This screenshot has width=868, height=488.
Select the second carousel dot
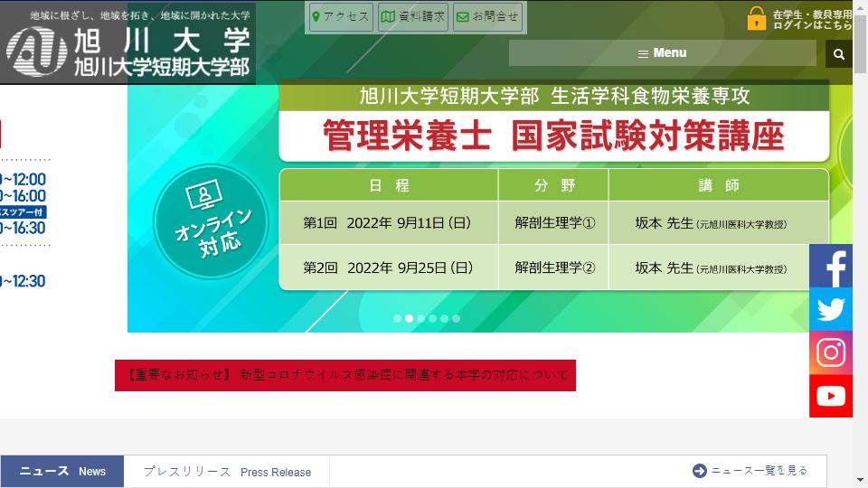pyautogui.click(x=409, y=318)
